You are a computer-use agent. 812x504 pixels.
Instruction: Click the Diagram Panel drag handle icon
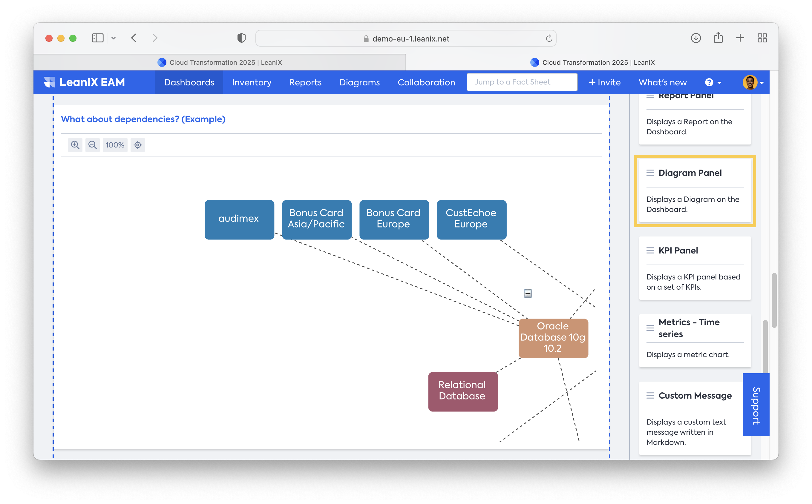650,173
